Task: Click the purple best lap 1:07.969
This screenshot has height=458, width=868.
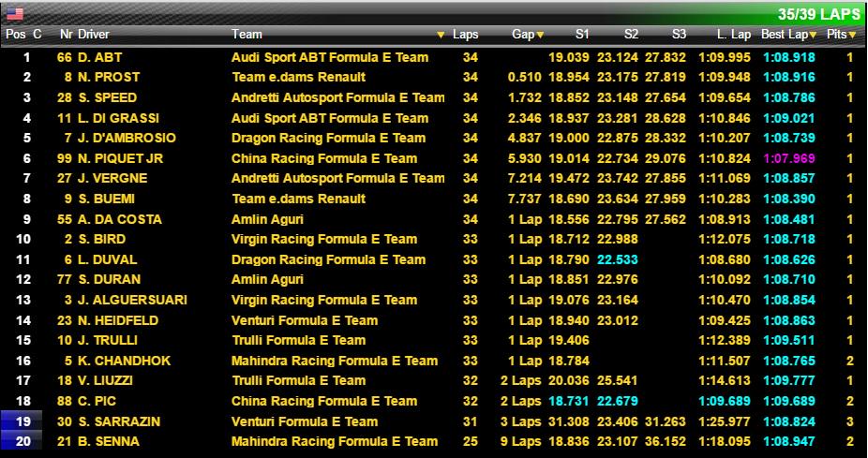Action: click(789, 158)
